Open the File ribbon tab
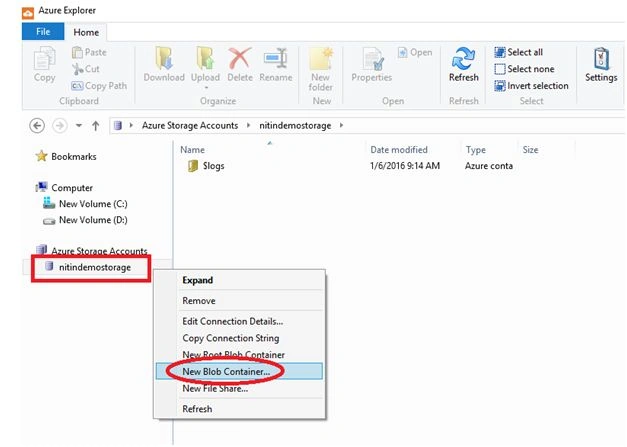This screenshot has width=627, height=447. click(43, 32)
